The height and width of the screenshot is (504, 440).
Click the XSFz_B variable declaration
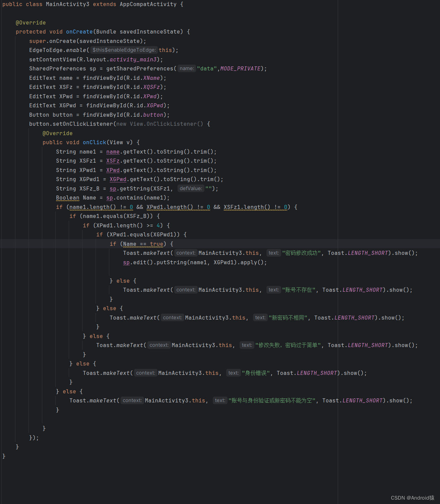(89, 189)
